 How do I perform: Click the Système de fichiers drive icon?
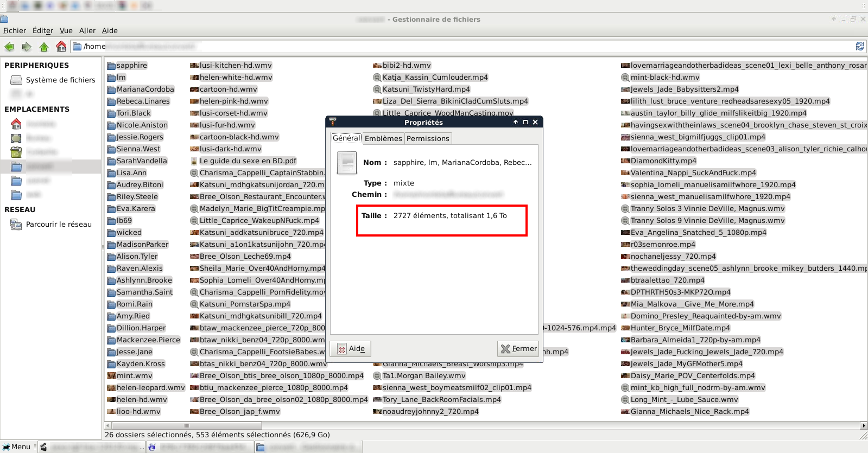16,80
